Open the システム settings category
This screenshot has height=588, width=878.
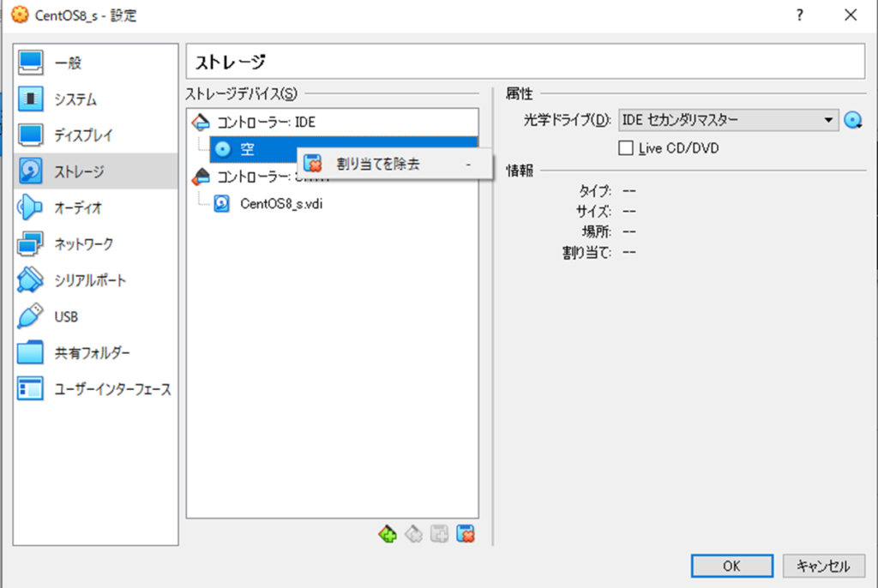coord(96,99)
